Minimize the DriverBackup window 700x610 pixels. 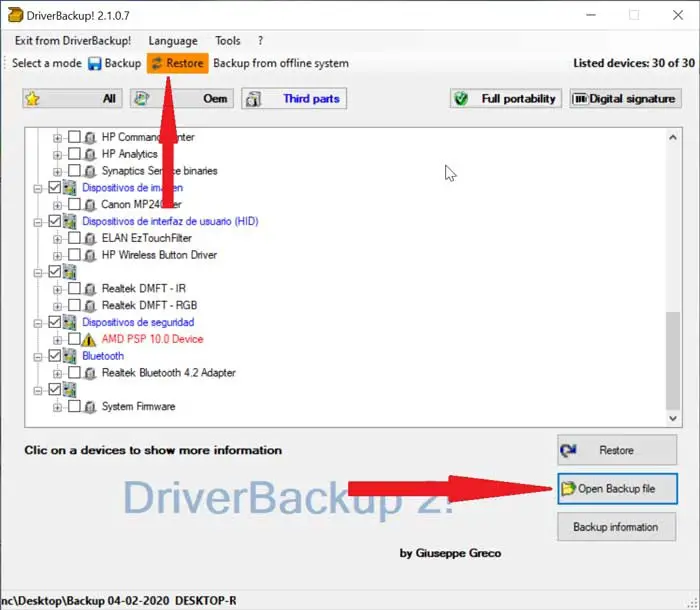pos(591,15)
